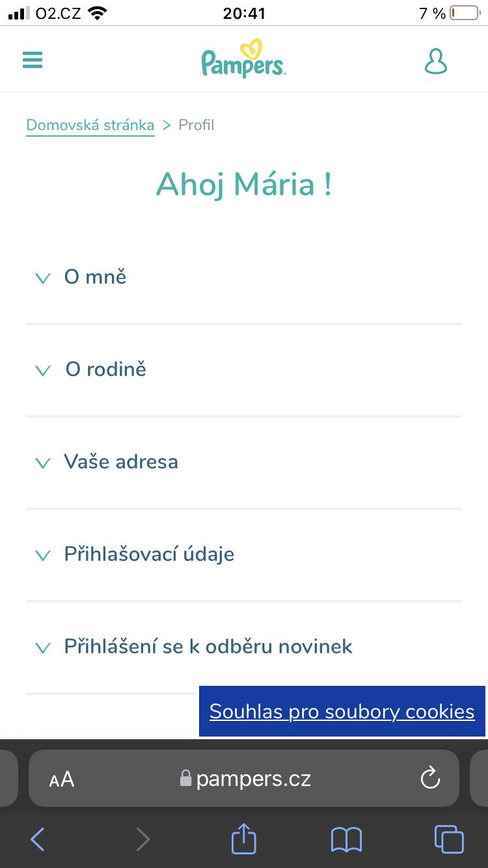Viewport: 488px width, 868px height.
Task: Open Souhlas pro soubory cookies link
Action: pyautogui.click(x=342, y=711)
